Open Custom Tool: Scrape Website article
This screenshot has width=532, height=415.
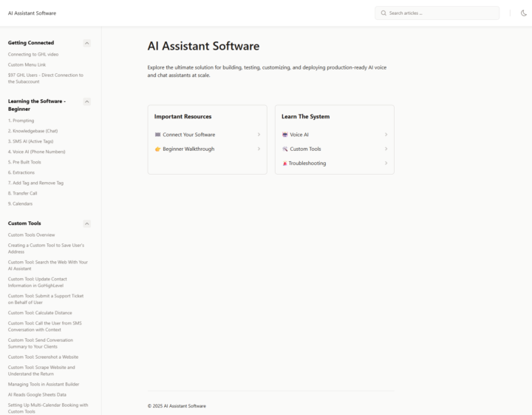41,371
